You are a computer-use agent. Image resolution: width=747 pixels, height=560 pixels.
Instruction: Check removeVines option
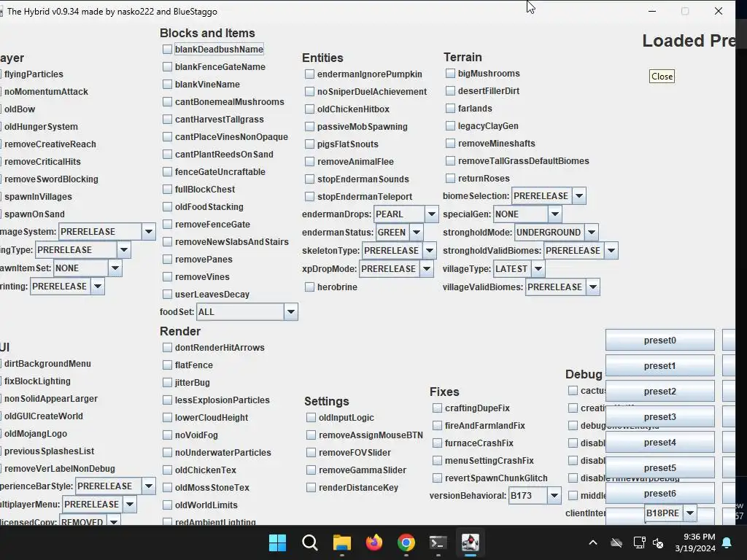167,276
